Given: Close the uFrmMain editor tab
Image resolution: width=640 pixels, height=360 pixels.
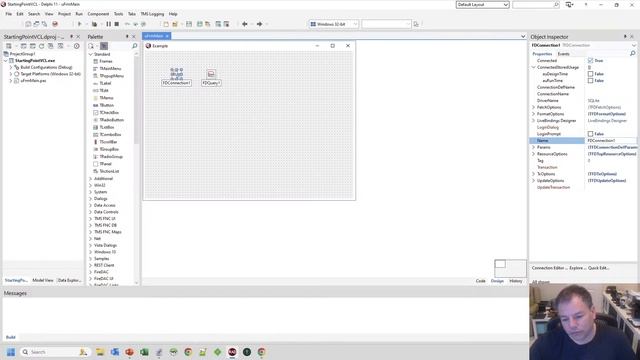Looking at the screenshot, I should 167,36.
